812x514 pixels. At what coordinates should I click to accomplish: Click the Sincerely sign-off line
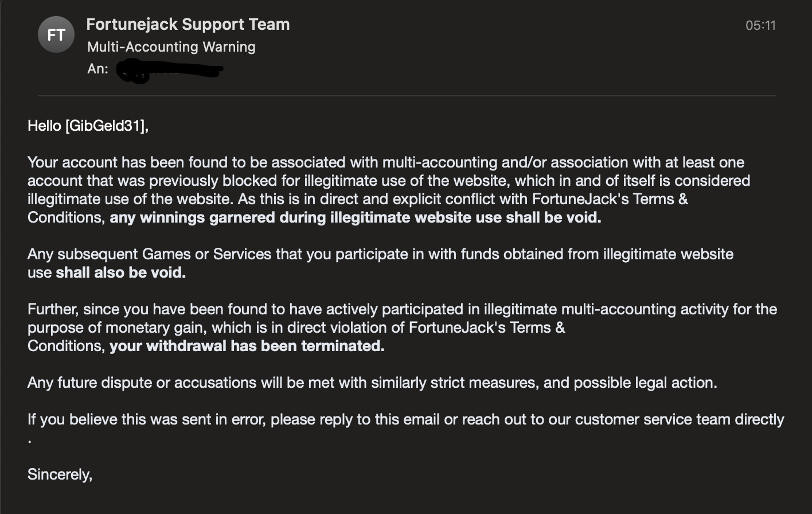click(x=60, y=474)
